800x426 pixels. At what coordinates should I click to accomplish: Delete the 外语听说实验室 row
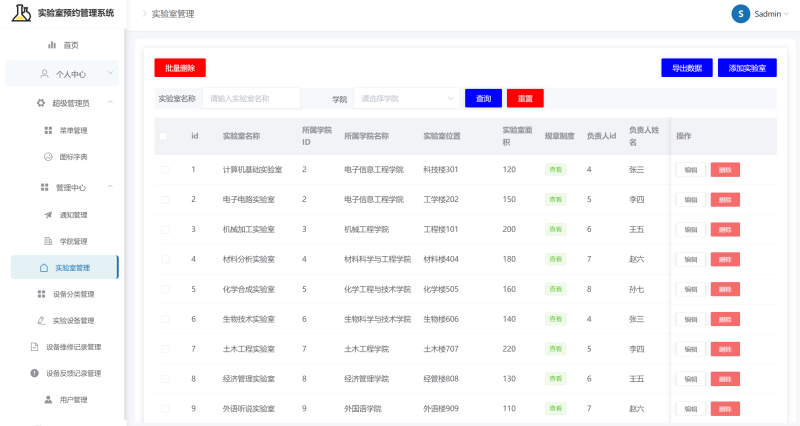point(725,409)
